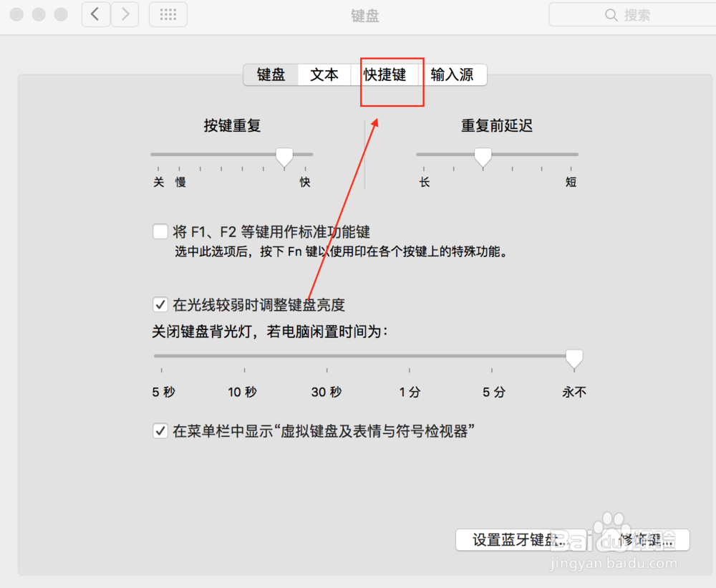Image resolution: width=716 pixels, height=588 pixels.
Task: Select the 永不 backlight timeout label
Action: [574, 392]
